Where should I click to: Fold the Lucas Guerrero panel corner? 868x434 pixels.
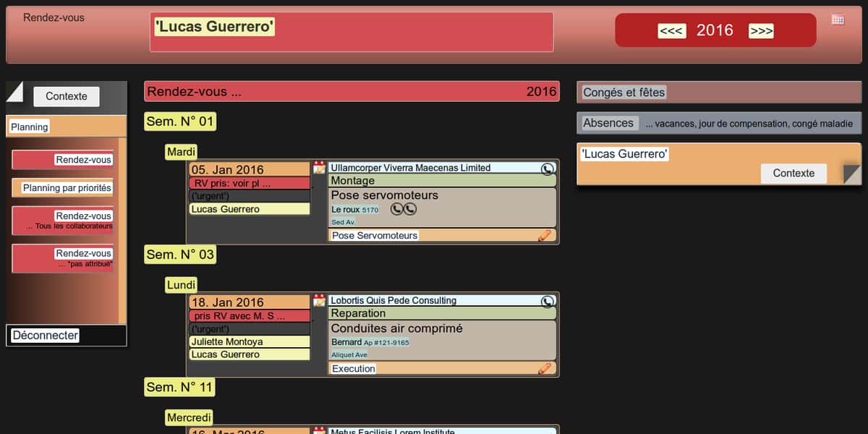pos(851,174)
